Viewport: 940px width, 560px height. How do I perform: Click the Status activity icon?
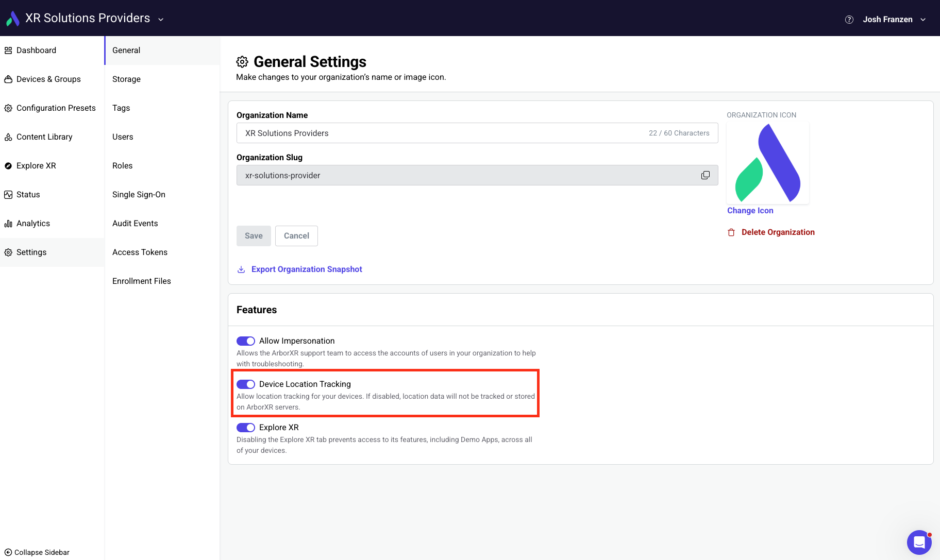pos(8,195)
